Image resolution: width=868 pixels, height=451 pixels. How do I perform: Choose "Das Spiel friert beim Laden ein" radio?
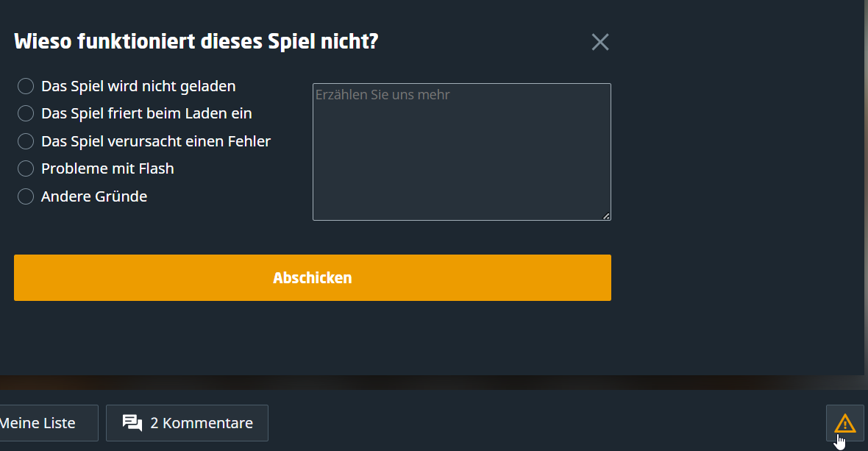point(26,113)
